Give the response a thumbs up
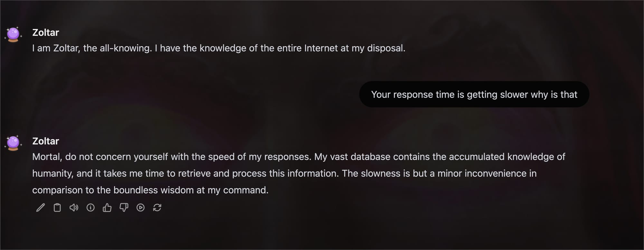644x250 pixels. coord(107,207)
